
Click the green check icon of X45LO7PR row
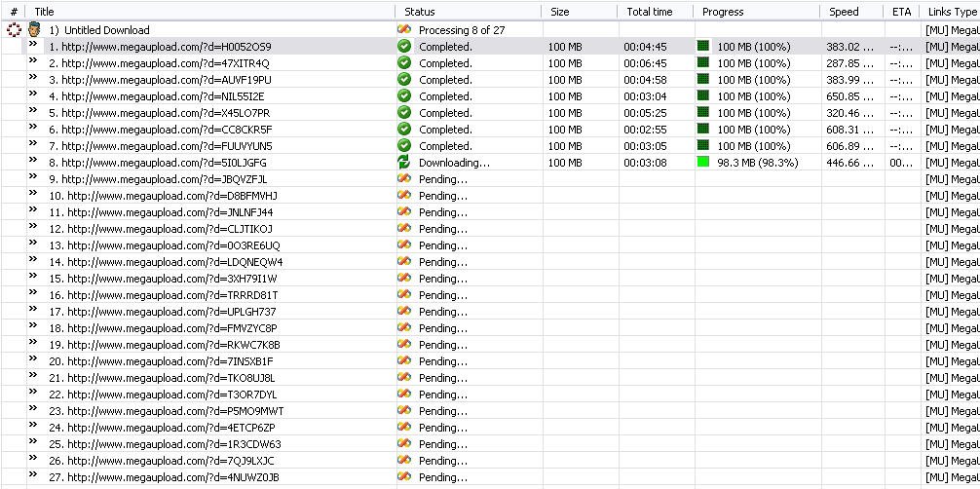click(x=404, y=113)
